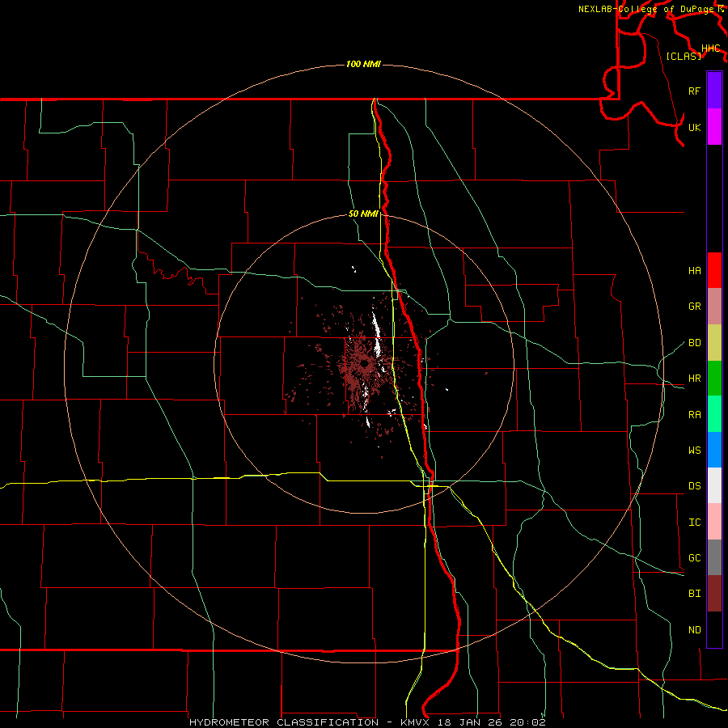Click the IC legend label
This screenshot has width=728, height=728.
[x=694, y=523]
